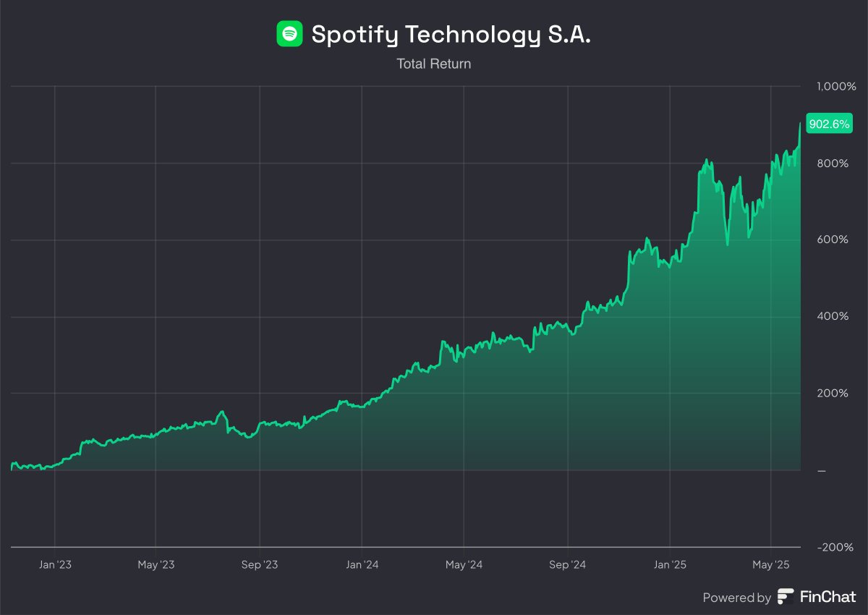Click the Jan '24 x-axis label

(x=362, y=564)
